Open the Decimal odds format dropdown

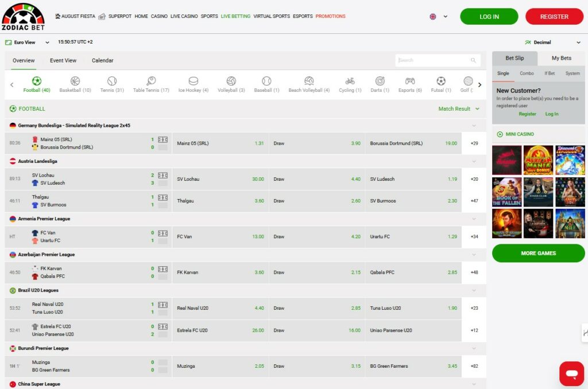click(x=553, y=42)
